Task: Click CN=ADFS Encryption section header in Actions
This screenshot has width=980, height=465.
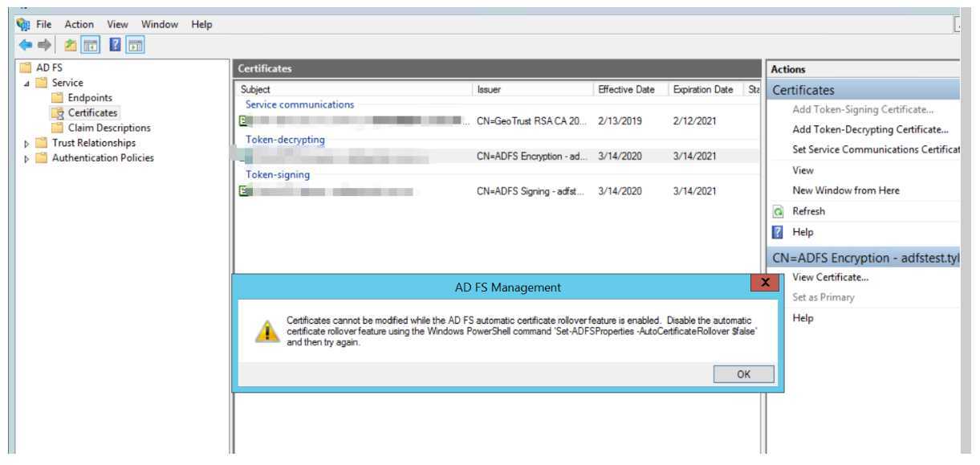Action: (863, 257)
